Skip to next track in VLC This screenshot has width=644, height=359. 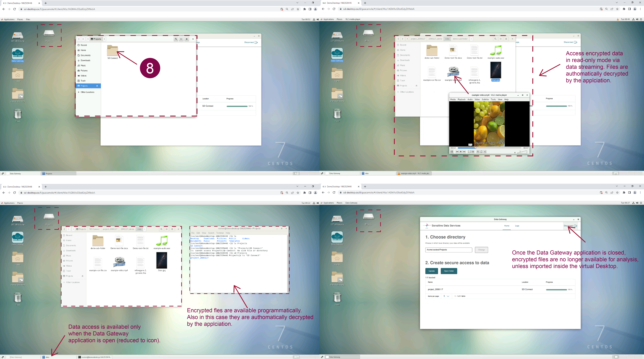(464, 152)
